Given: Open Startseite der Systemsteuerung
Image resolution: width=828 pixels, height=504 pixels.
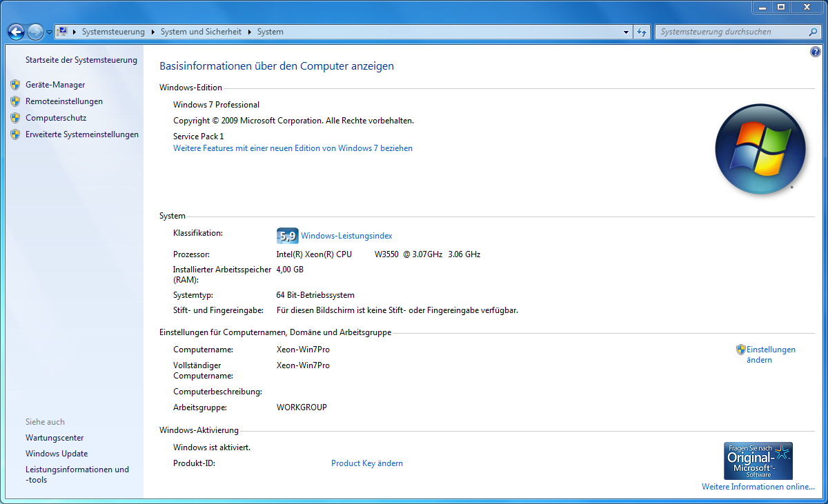Looking at the screenshot, I should 81,60.
